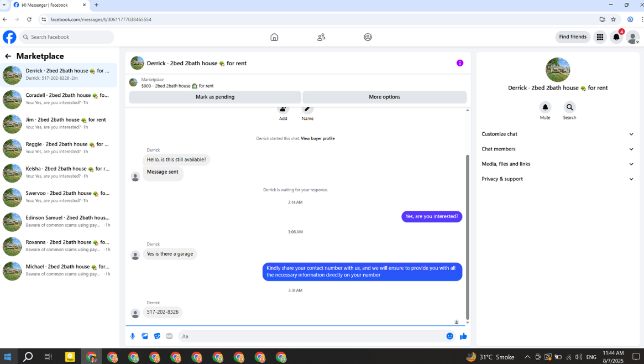The image size is (644, 364).
Task: Open Roxanna conversation in the list
Action: (59, 246)
